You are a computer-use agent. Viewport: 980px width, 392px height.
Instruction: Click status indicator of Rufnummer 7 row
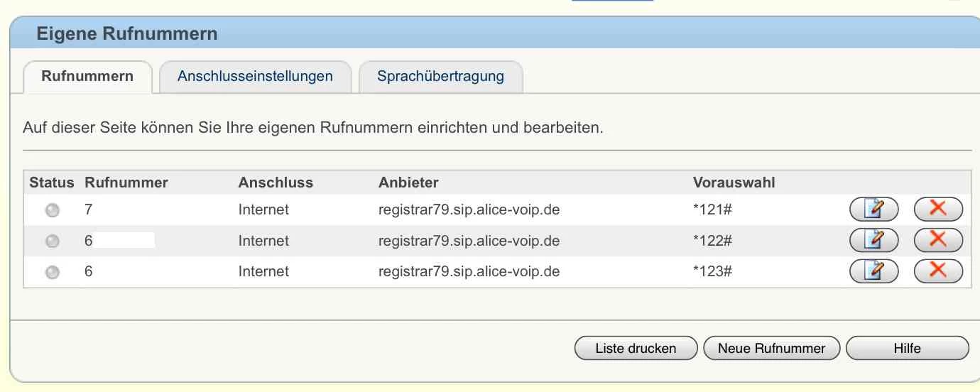[x=52, y=210]
